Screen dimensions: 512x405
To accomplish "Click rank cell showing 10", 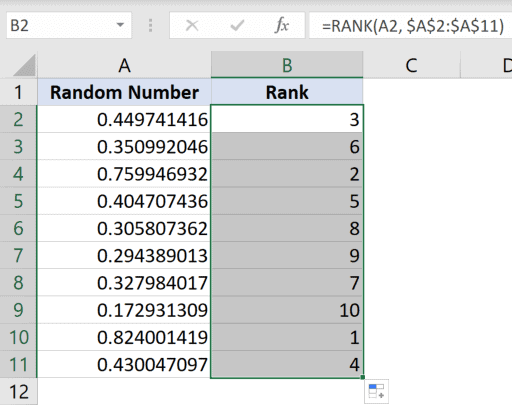I will 287,310.
